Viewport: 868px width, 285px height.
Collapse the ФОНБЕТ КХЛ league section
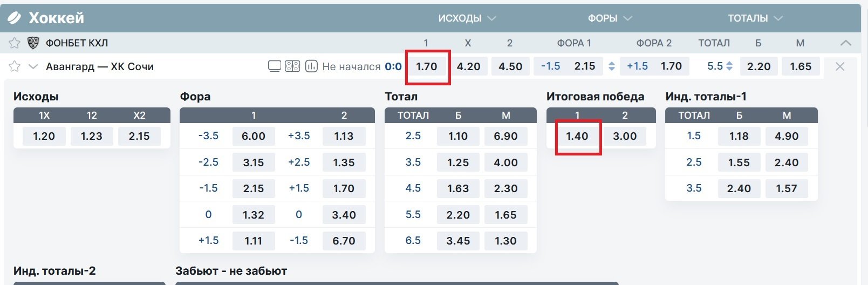pos(845,43)
